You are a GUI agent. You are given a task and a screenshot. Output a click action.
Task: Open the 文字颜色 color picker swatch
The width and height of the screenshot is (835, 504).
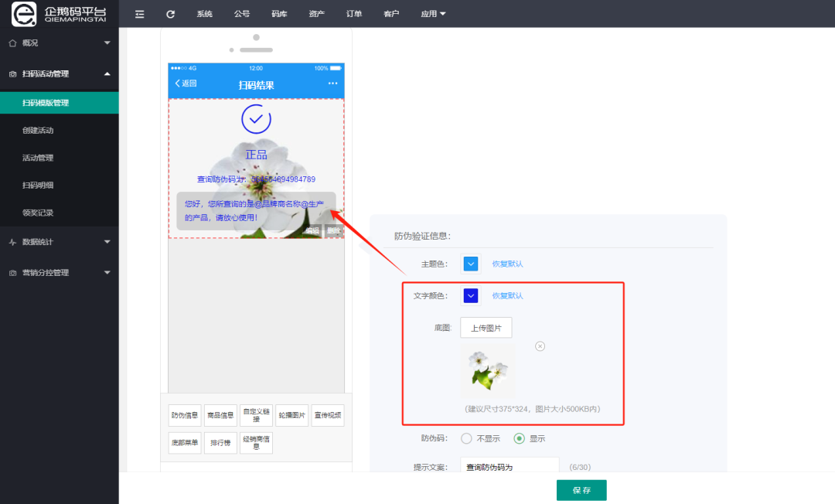point(470,295)
